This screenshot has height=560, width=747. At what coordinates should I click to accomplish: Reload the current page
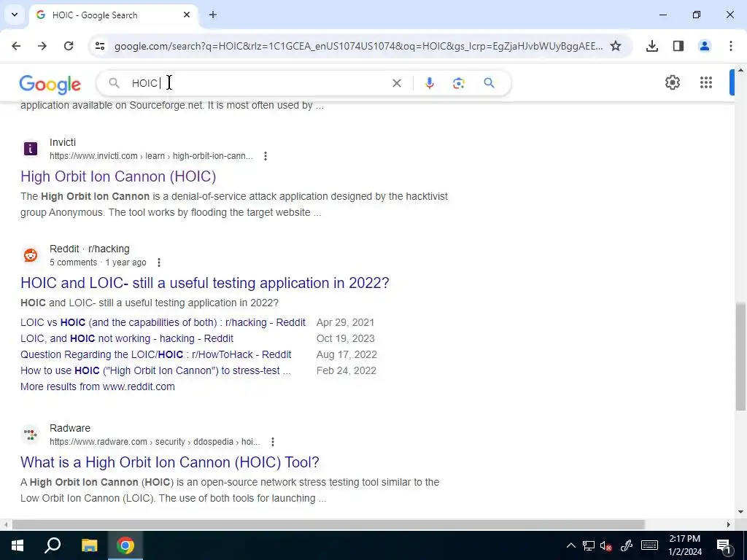pos(69,46)
